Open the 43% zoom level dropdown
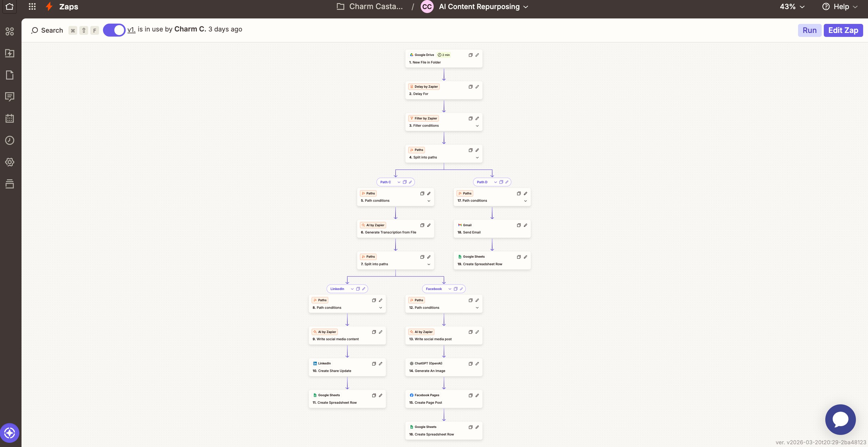Screen dimensions: 868x447 point(792,7)
